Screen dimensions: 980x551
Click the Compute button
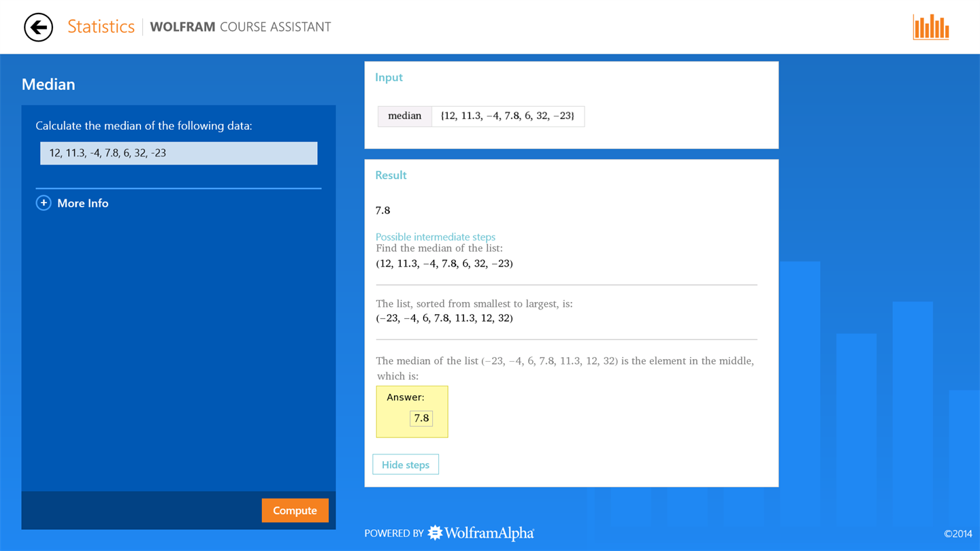(295, 510)
